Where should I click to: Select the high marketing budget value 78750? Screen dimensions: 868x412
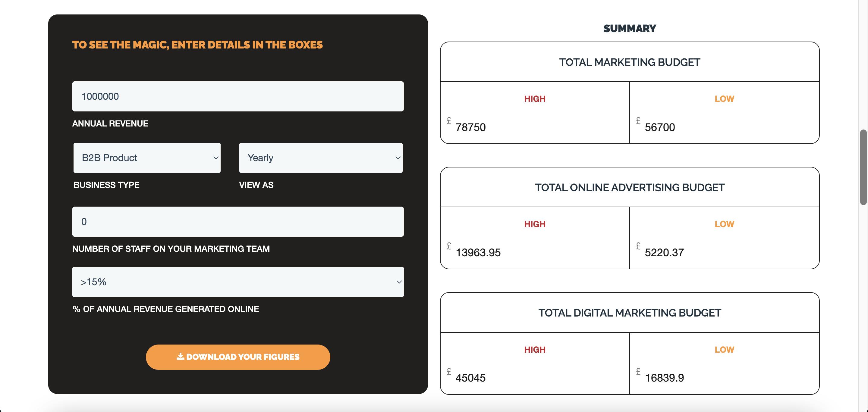pyautogui.click(x=470, y=127)
